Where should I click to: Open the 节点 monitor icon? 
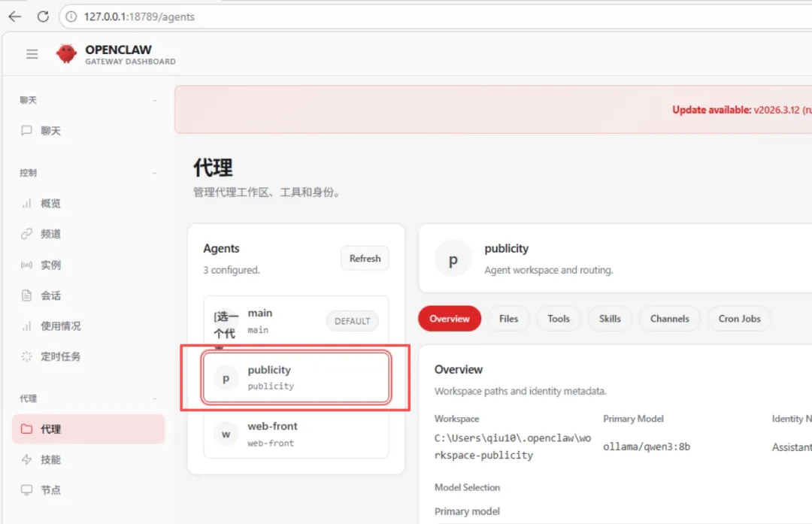coord(26,490)
